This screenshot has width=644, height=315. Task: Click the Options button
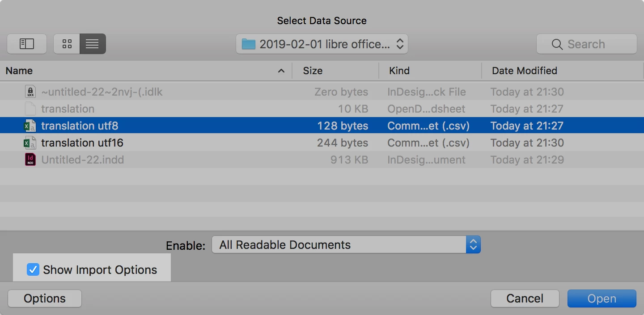45,298
